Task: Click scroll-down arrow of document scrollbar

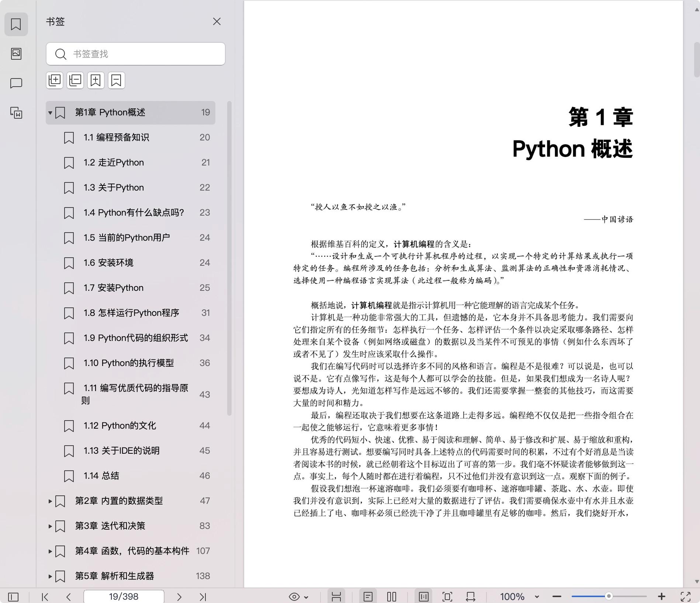Action: pos(696,582)
